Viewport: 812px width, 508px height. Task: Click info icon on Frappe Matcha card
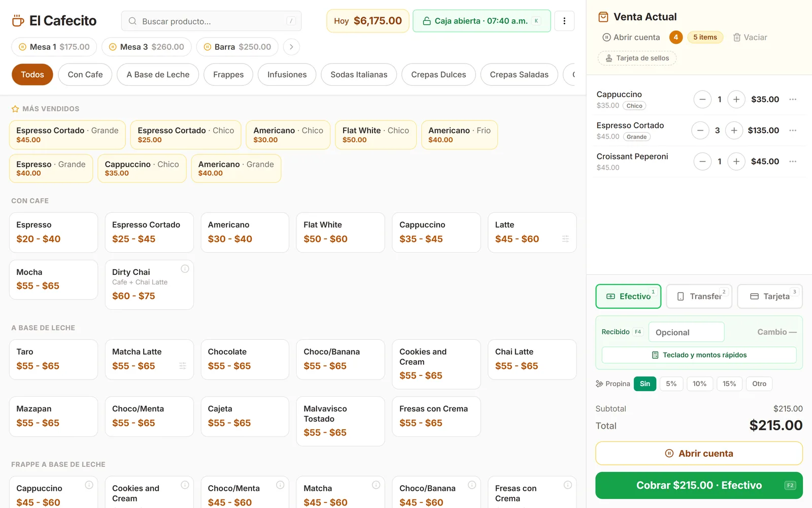coord(376,485)
